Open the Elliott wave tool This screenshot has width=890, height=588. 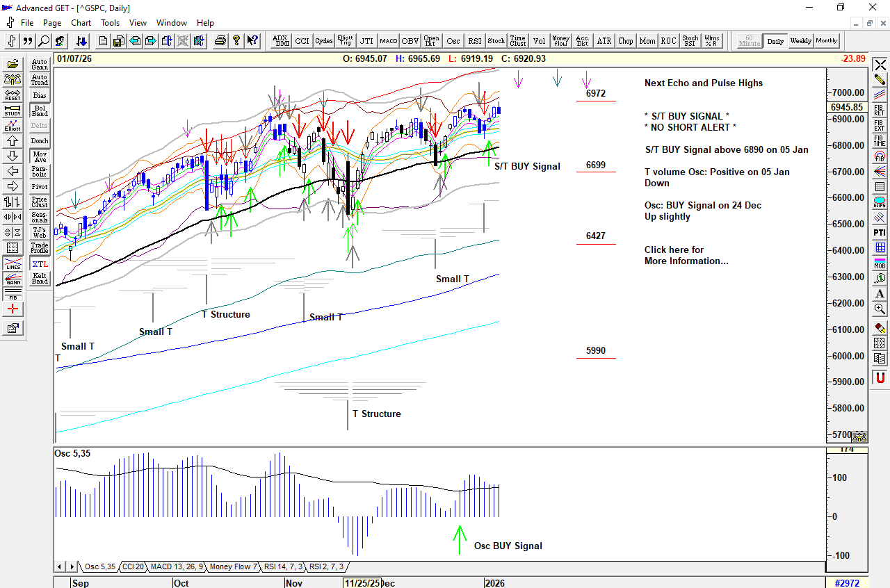coord(13,126)
